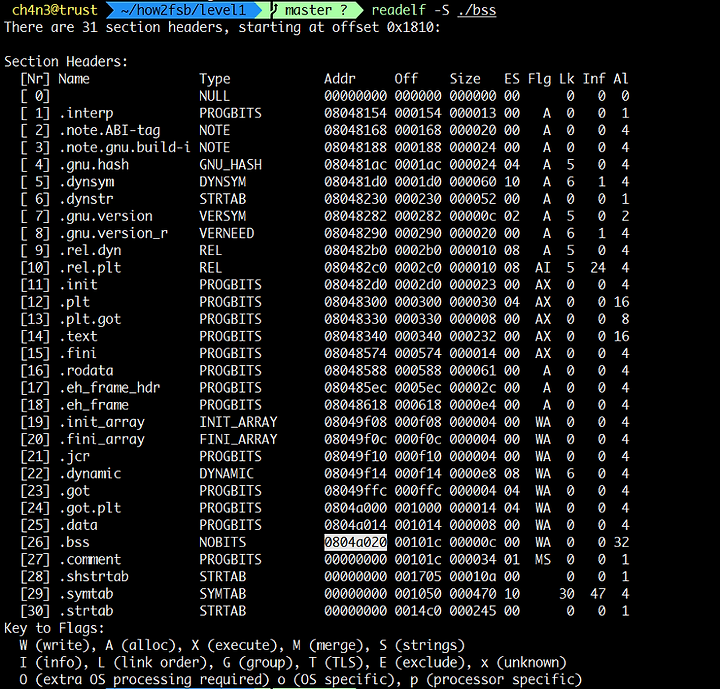
Task: Select the .text section name
Action: click(78, 336)
